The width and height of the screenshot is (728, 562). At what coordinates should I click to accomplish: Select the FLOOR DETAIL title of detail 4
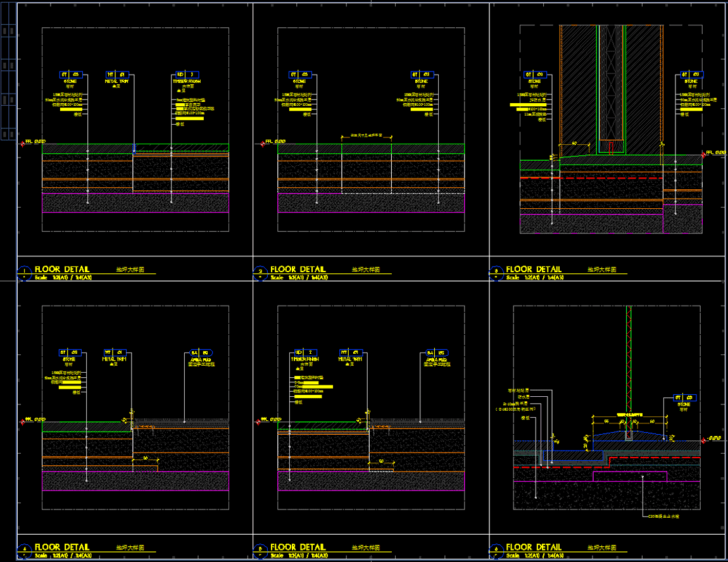62,547
